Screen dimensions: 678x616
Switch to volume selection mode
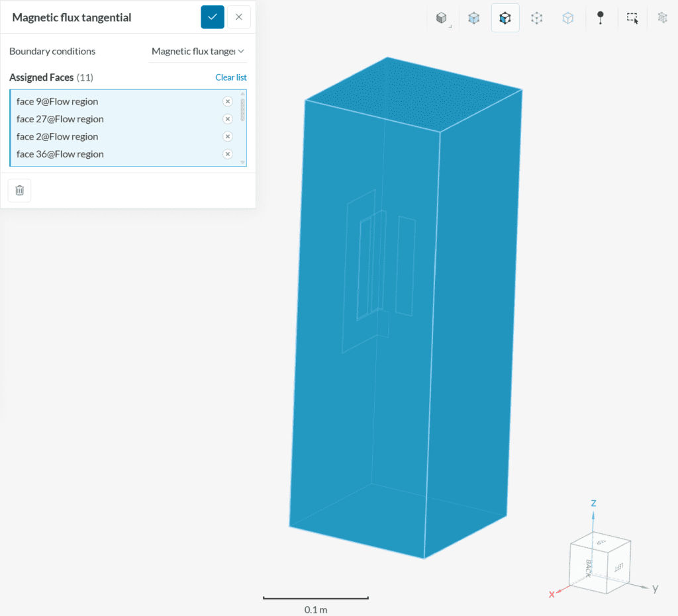[x=473, y=17]
